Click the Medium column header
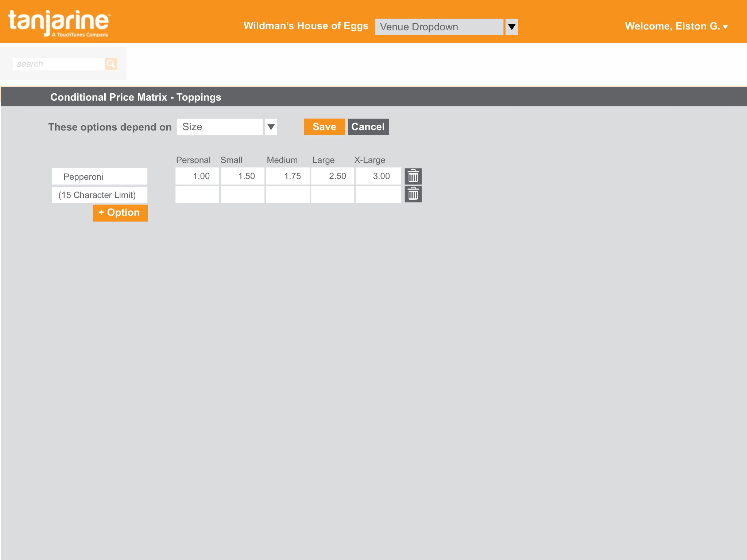Image resolution: width=747 pixels, height=560 pixels. click(x=282, y=160)
